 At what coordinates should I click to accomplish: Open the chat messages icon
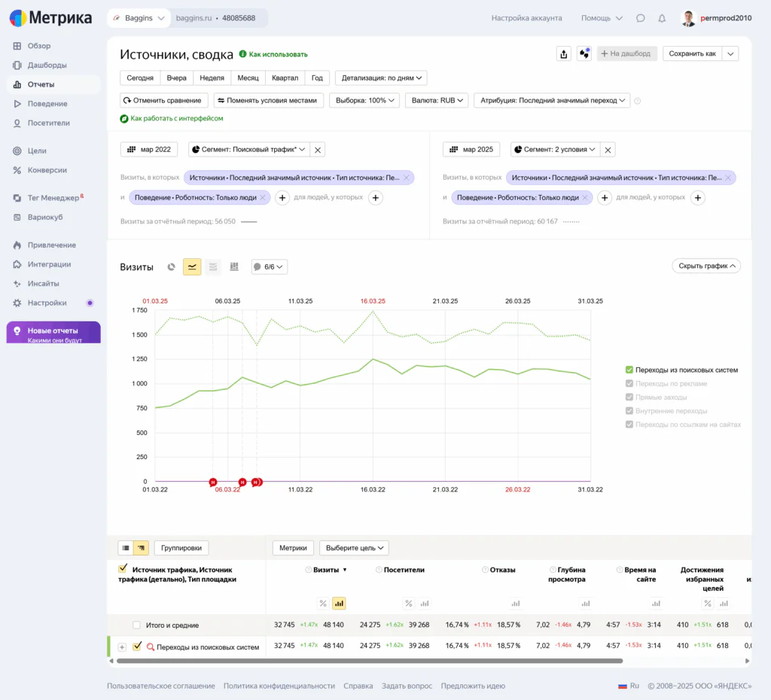(x=640, y=18)
